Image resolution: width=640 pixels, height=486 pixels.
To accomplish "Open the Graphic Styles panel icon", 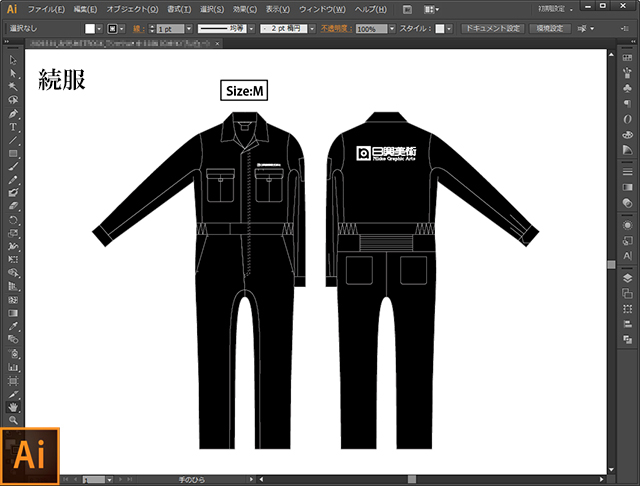I will point(627,241).
